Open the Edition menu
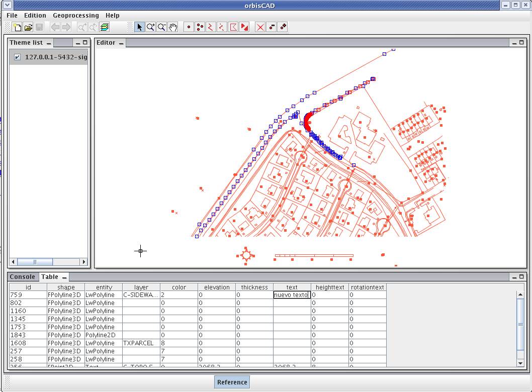Image resolution: width=532 pixels, height=392 pixels. click(35, 16)
